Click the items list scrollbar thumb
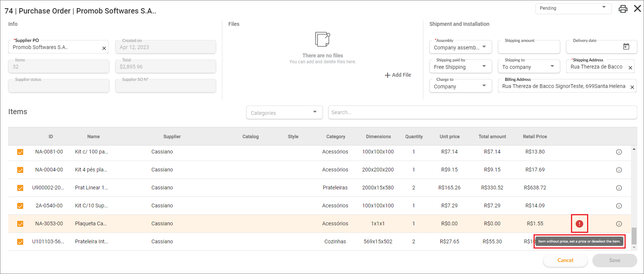644x274 pixels. point(634,236)
